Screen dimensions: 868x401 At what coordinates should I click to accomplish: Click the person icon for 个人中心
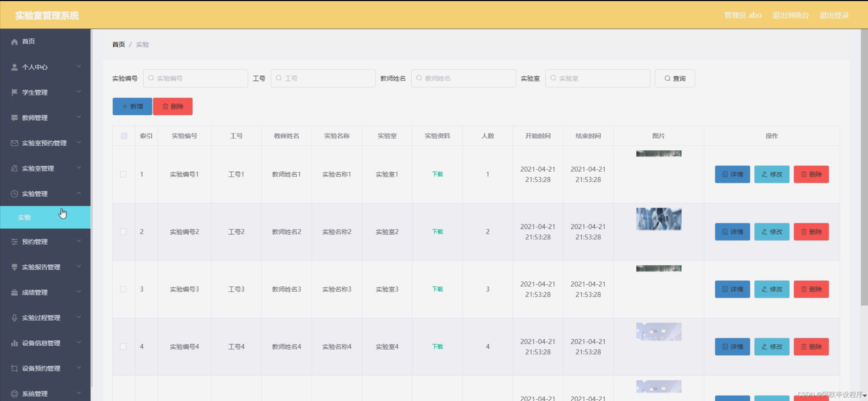14,67
